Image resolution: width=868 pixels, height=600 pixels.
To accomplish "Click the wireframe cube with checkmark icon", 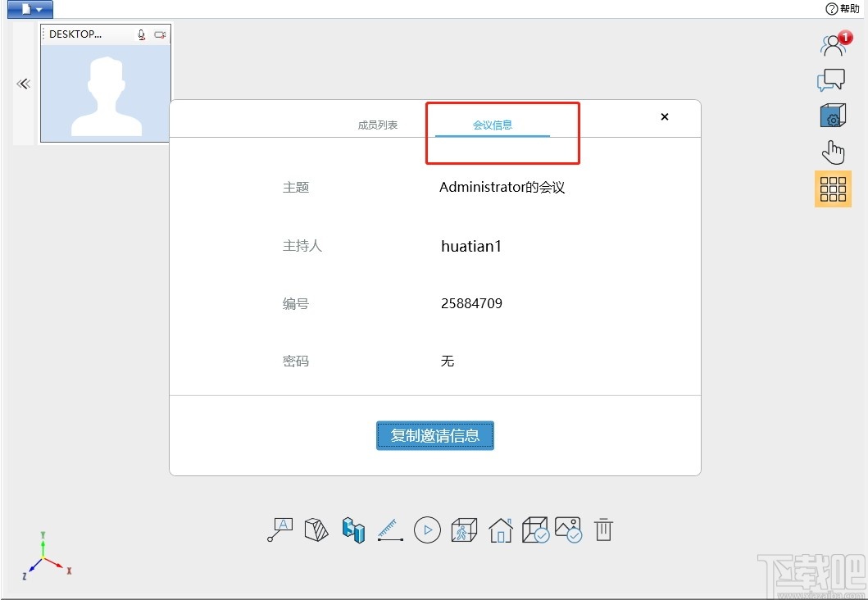I will (x=535, y=530).
